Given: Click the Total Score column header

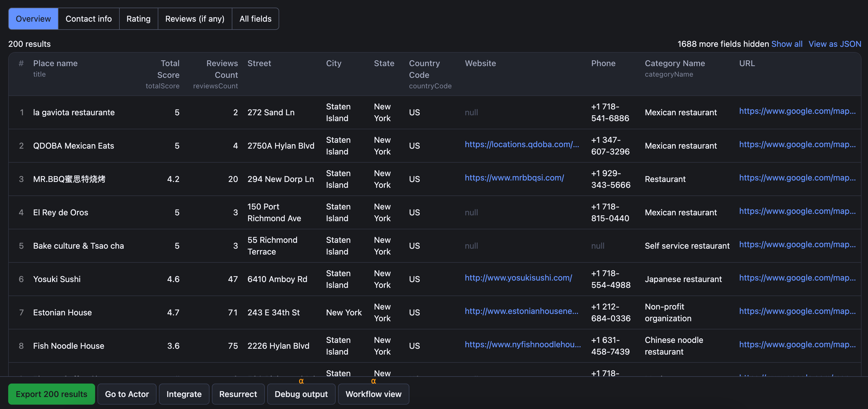Looking at the screenshot, I should pos(168,69).
